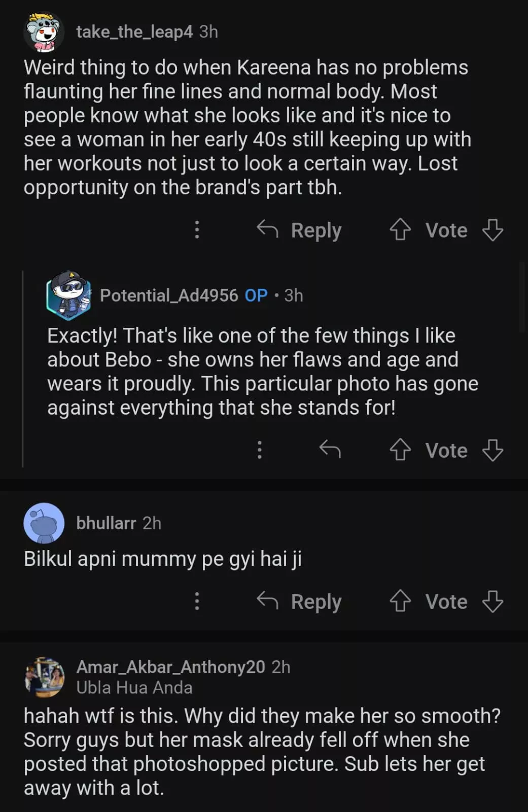
Task: View Potential_Ad4956's avatar
Action: [68, 295]
